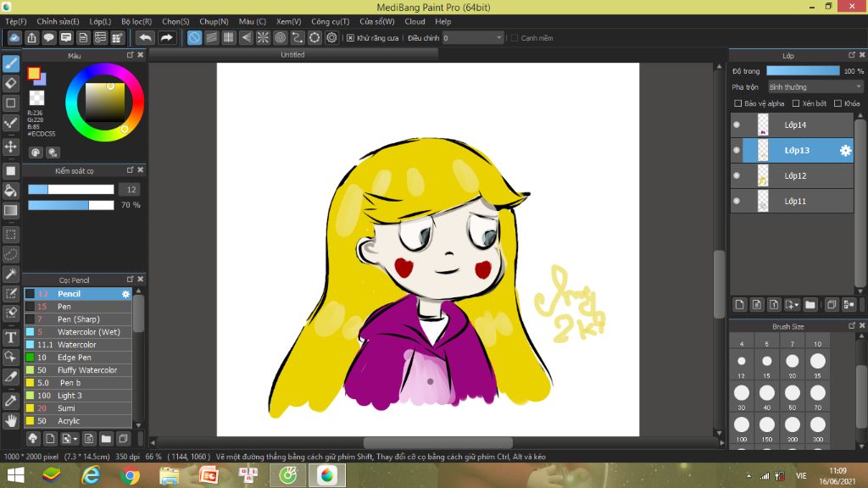The width and height of the screenshot is (868, 488).
Task: Select the Edge Pen brush
Action: point(77,358)
